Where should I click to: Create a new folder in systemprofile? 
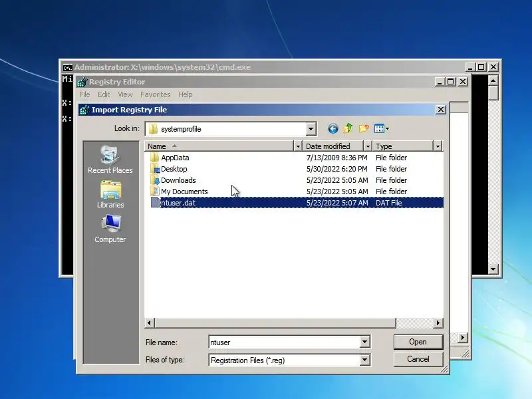[364, 128]
